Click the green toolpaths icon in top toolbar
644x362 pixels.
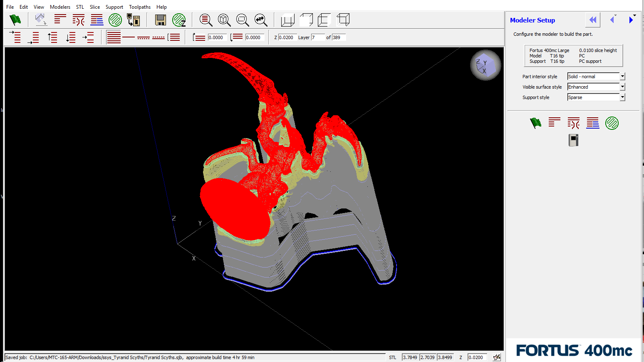(115, 20)
